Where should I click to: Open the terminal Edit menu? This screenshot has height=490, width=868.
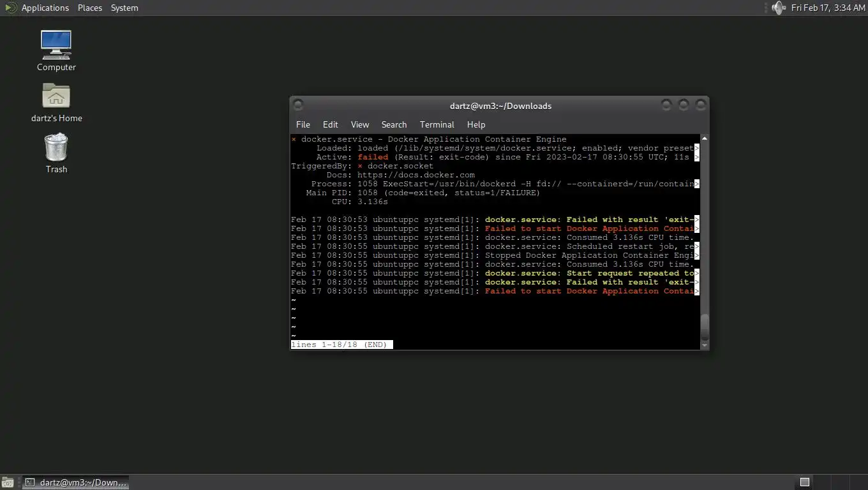330,124
